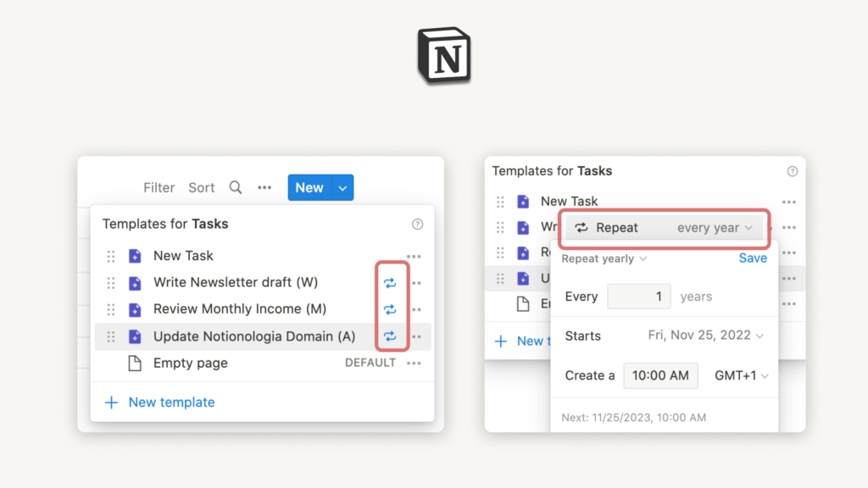Click page icon of Write Newsletter draft row
Viewport: 868px width, 488px height.
pos(135,283)
